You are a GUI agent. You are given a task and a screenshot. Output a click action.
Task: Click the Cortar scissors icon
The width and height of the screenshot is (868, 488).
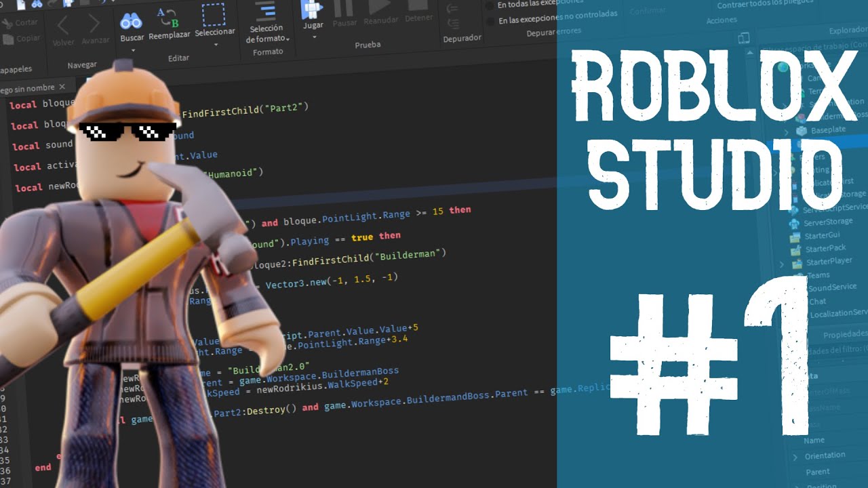click(7, 23)
